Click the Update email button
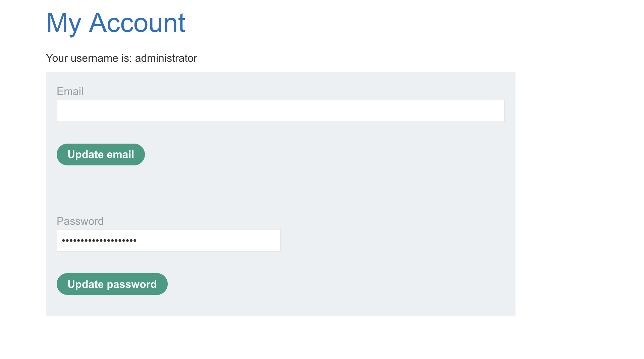This screenshot has height=359, width=644. pyautogui.click(x=101, y=154)
